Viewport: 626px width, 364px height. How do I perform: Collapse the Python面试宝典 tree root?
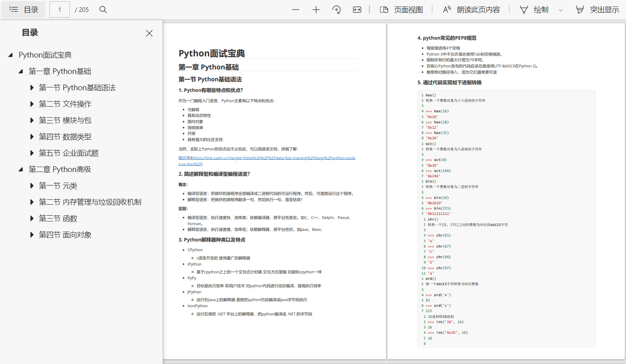click(x=11, y=55)
